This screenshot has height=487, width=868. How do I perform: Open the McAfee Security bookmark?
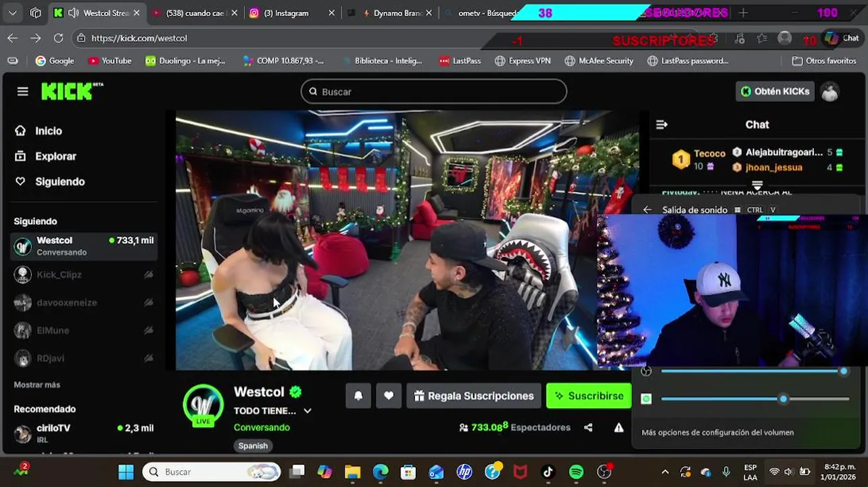pyautogui.click(x=599, y=61)
